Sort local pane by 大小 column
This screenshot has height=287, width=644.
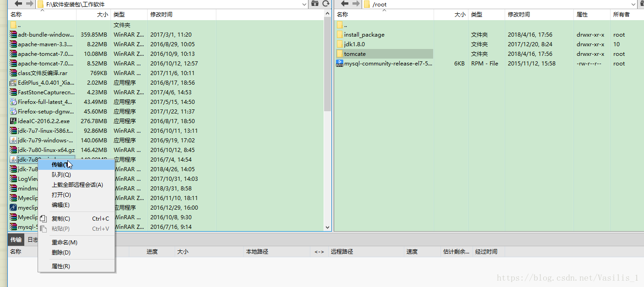click(x=94, y=15)
